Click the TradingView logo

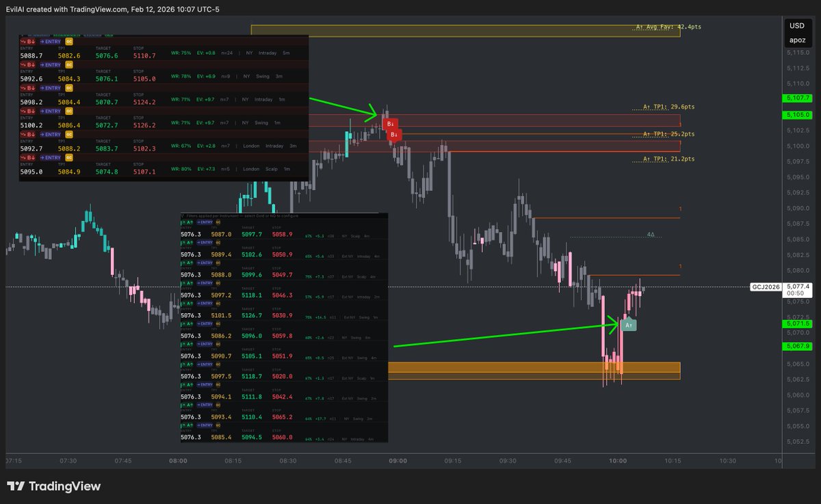[x=54, y=486]
